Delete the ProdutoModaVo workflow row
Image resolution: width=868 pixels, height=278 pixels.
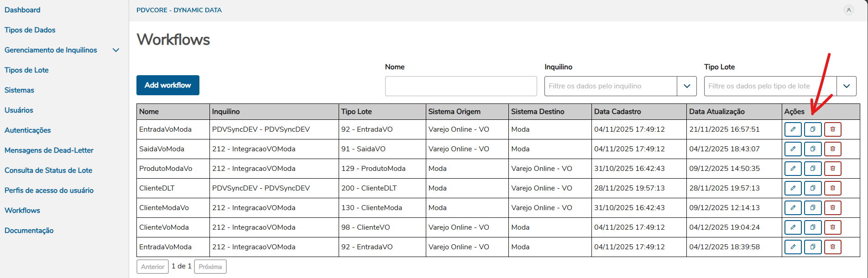point(832,169)
